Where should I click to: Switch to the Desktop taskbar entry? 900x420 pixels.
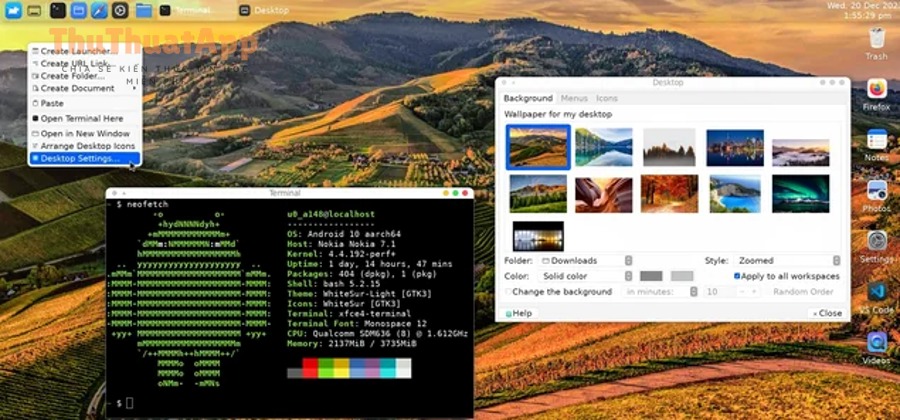coord(265,10)
